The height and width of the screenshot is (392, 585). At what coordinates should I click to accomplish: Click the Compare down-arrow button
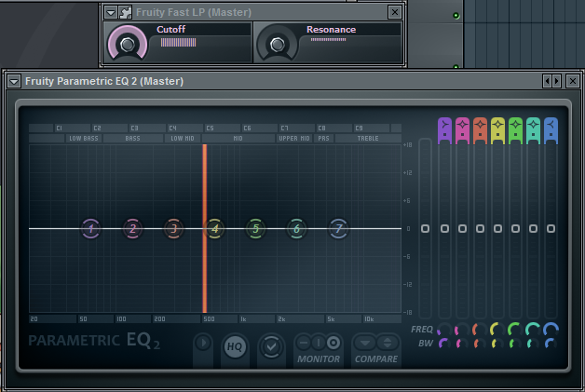[x=366, y=343]
